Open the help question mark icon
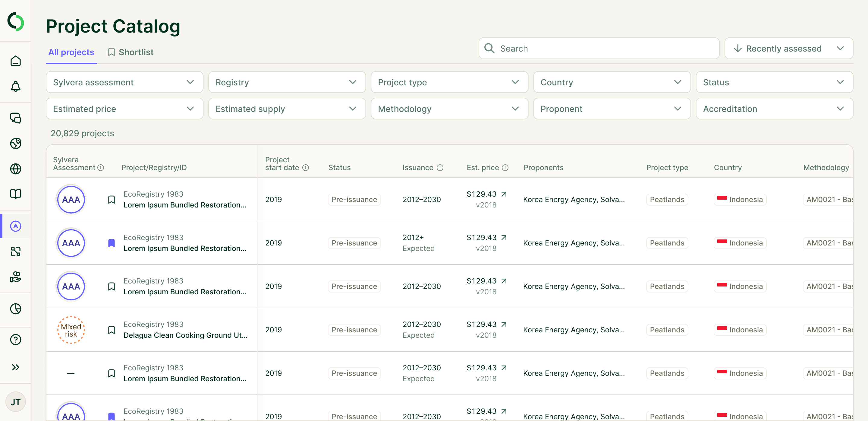Image resolution: width=868 pixels, height=421 pixels. click(x=15, y=340)
